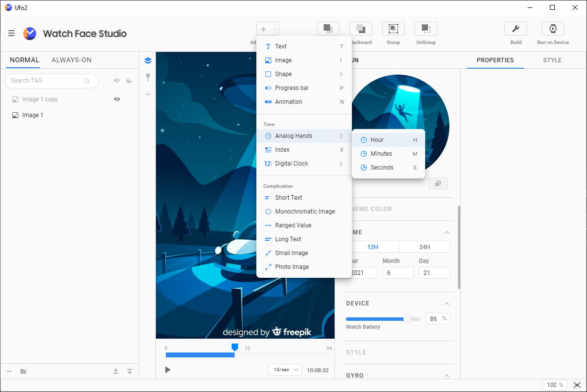Click the fit-to-screen icon
587x392 pixels.
(577, 385)
